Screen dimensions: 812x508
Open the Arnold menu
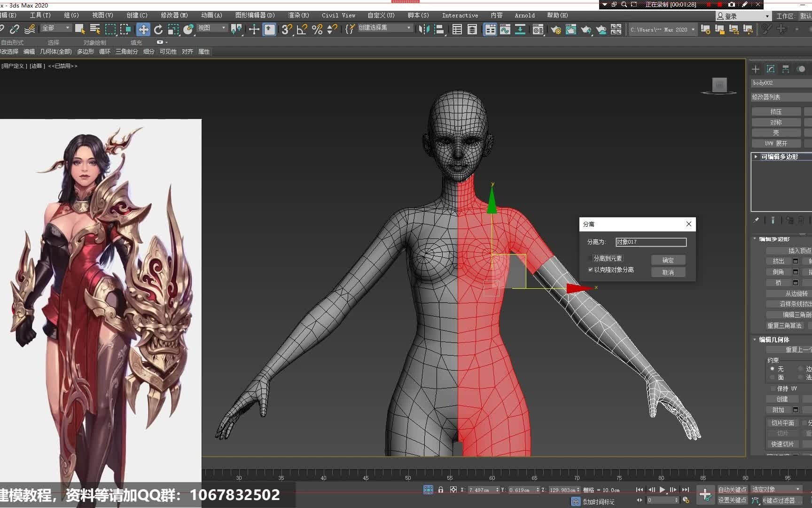tap(524, 16)
